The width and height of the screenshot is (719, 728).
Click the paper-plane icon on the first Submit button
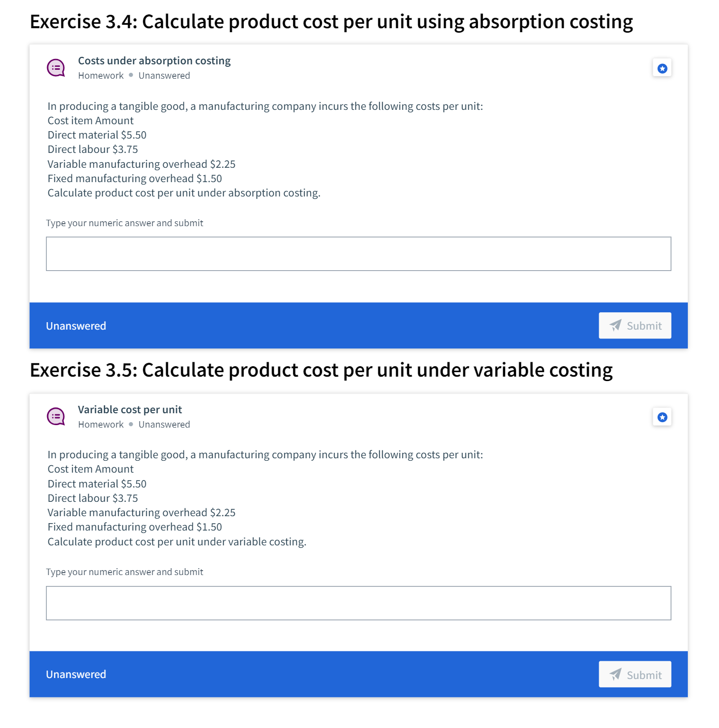point(615,326)
